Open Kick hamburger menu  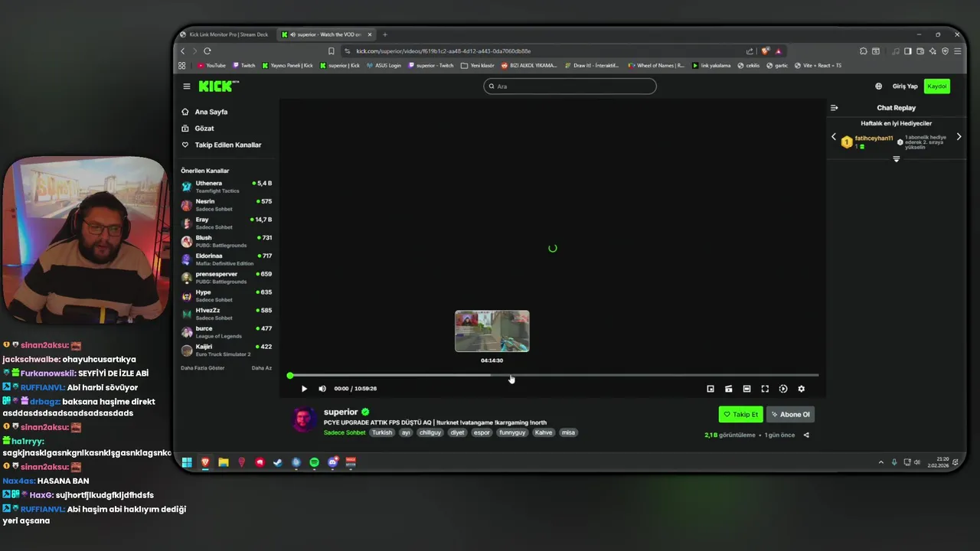186,86
